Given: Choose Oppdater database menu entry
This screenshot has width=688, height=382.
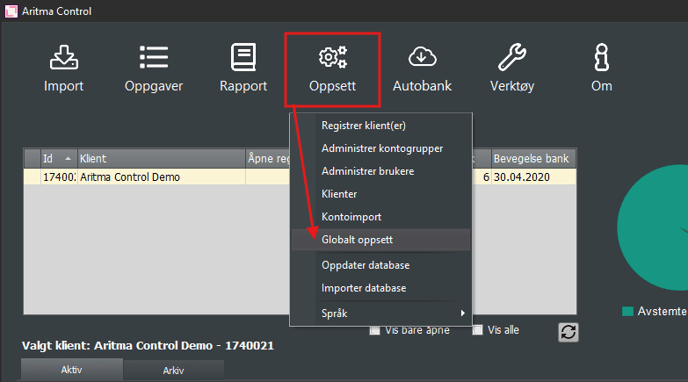Looking at the screenshot, I should tap(381, 265).
